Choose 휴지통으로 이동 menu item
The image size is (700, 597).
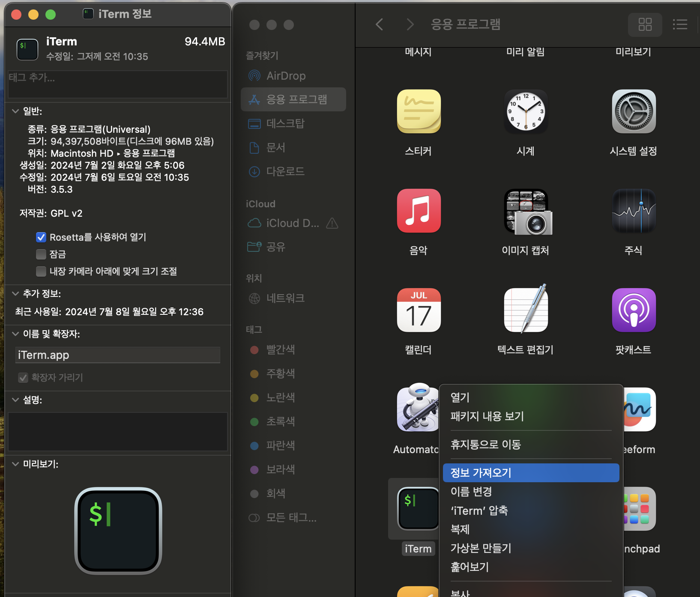[531, 445]
